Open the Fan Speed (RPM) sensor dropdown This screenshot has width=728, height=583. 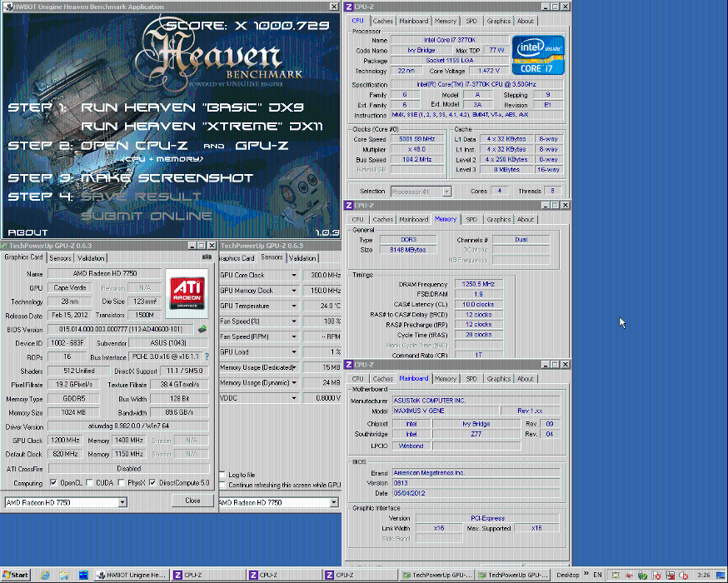point(294,336)
